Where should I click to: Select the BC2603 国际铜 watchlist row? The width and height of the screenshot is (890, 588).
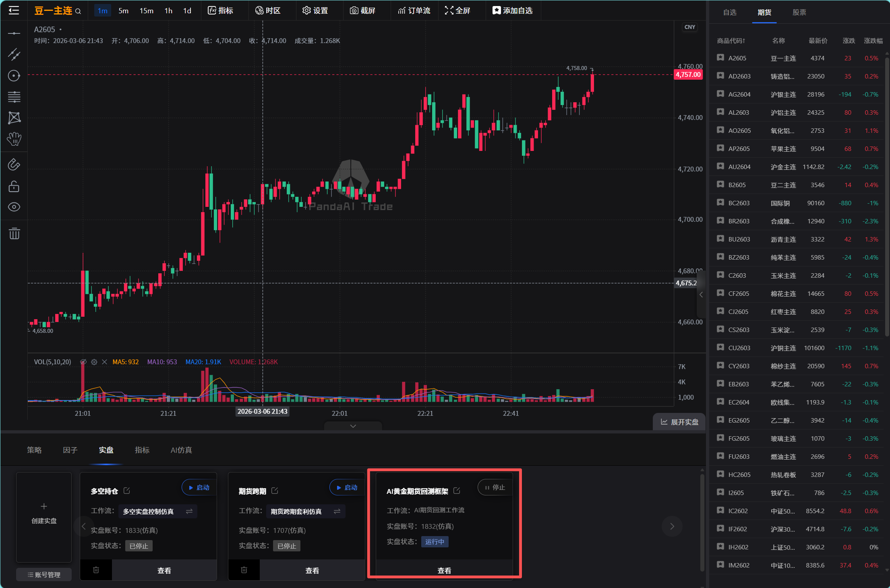797,203
